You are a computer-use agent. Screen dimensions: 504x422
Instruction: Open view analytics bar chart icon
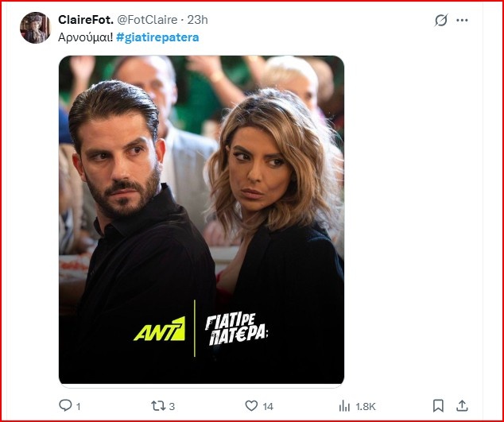pos(344,405)
